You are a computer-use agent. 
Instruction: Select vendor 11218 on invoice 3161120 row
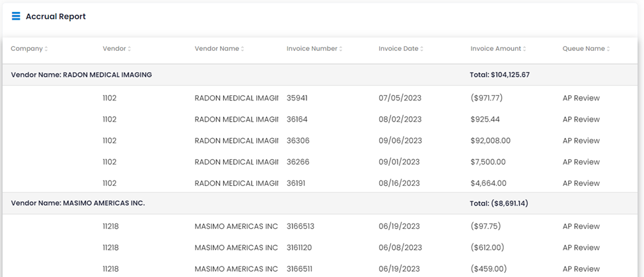(110, 247)
